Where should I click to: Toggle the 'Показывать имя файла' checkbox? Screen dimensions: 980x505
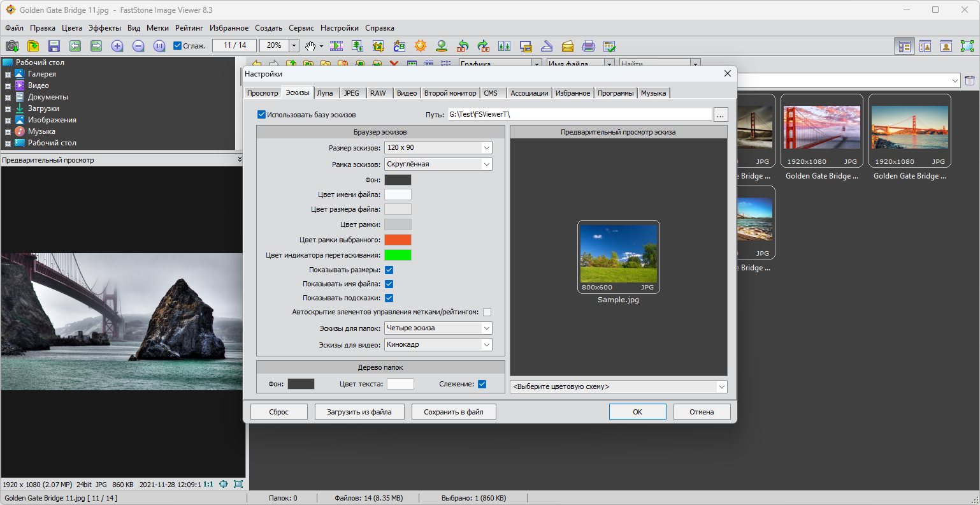389,284
